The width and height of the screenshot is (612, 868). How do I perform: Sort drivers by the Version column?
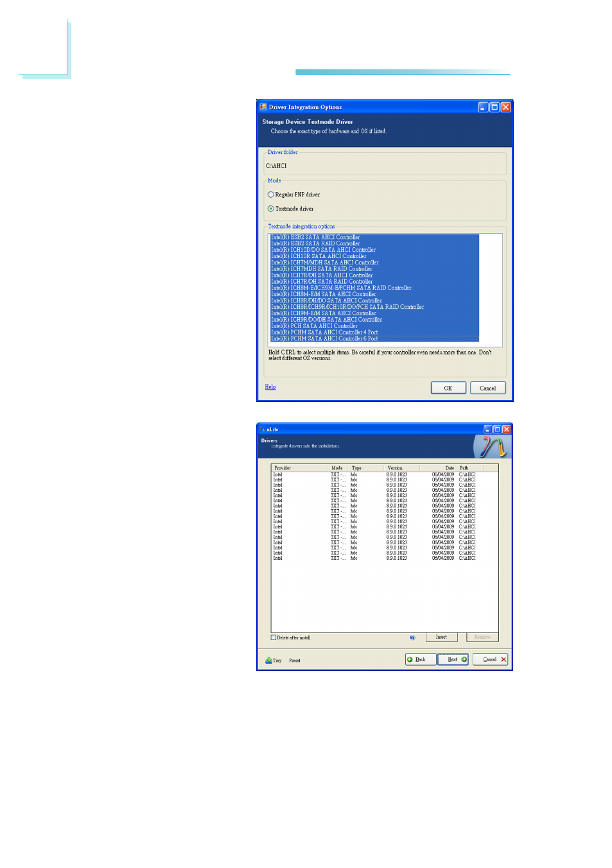pyautogui.click(x=403, y=468)
